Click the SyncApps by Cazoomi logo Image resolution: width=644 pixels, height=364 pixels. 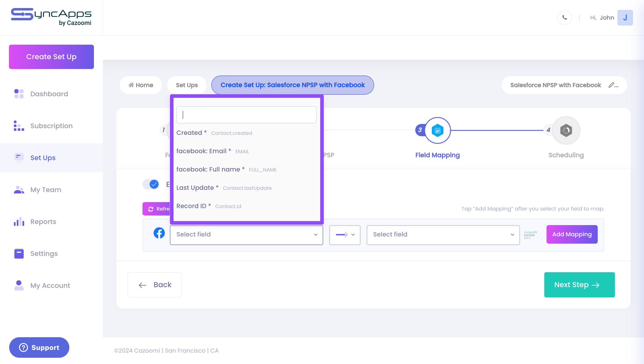point(51,17)
